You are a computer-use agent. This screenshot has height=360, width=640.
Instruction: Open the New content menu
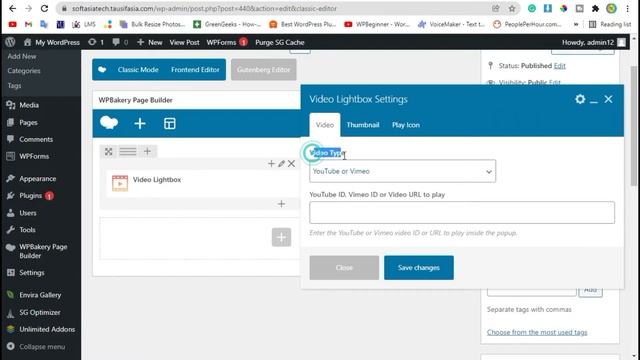150,42
